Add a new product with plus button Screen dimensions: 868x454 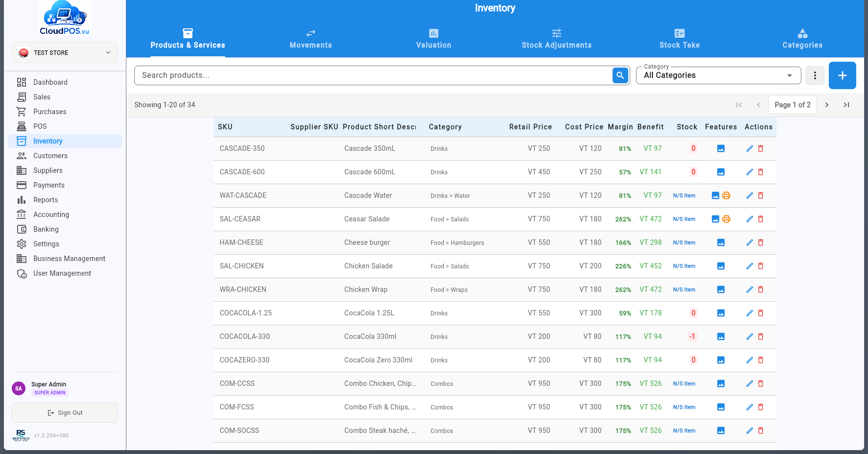coord(842,75)
